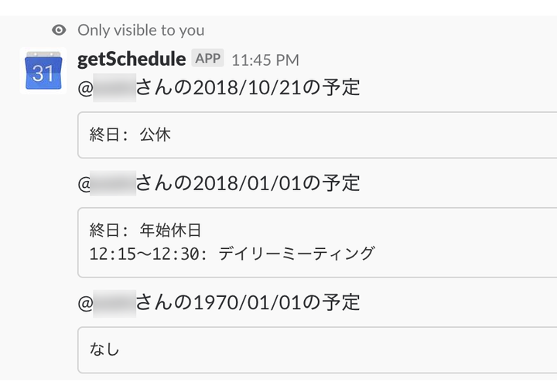This screenshot has height=392, width=557.
Task: Click the APP badge next to getSchedule
Action: click(x=208, y=59)
